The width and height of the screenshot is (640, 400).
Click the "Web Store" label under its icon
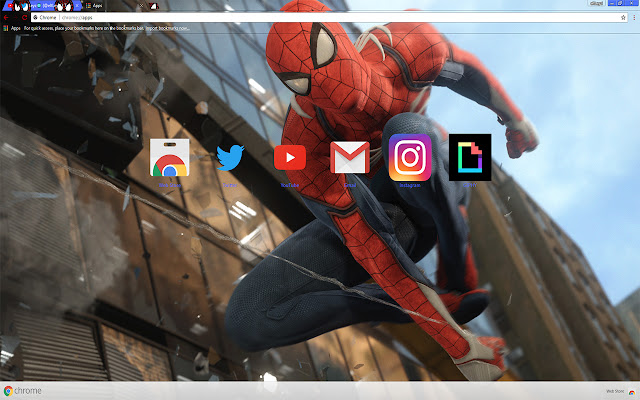(x=169, y=185)
